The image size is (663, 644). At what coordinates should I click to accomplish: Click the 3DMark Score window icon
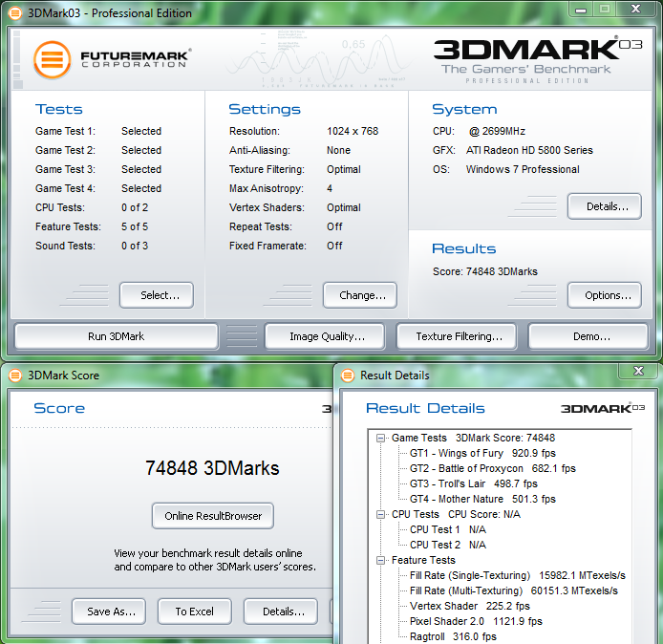tap(15, 376)
